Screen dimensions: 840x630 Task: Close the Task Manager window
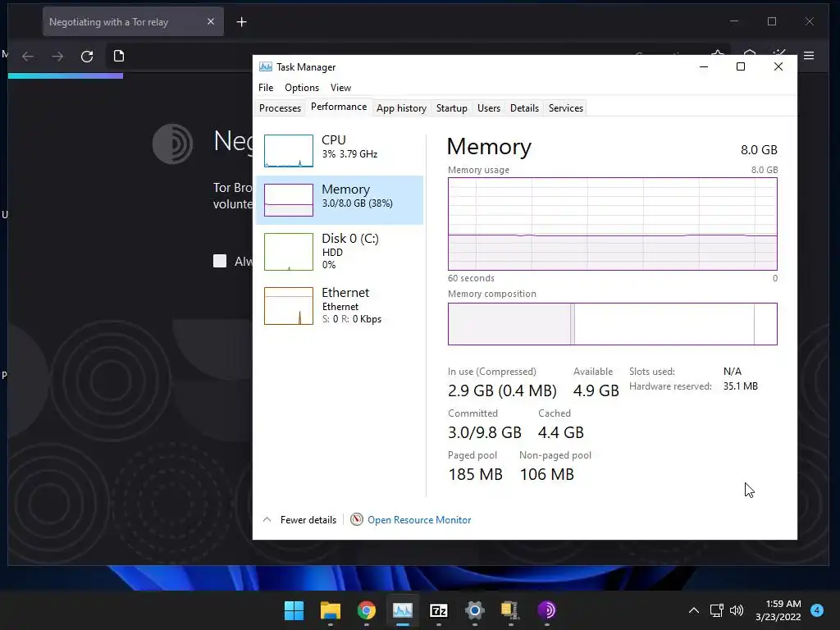point(778,66)
